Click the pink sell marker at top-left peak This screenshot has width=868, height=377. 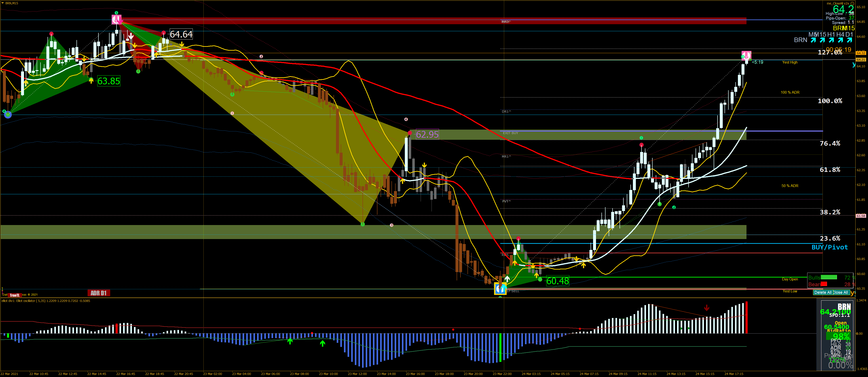[x=117, y=19]
